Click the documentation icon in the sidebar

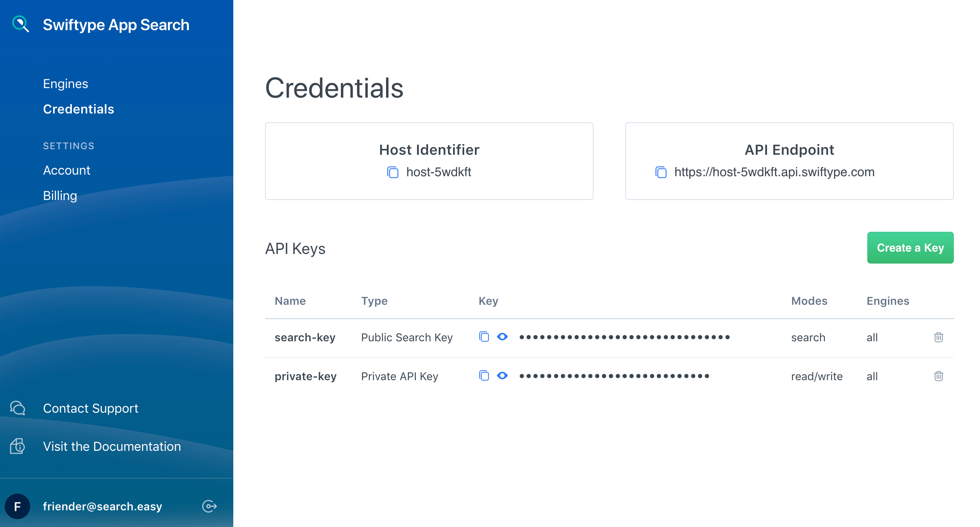(17, 446)
